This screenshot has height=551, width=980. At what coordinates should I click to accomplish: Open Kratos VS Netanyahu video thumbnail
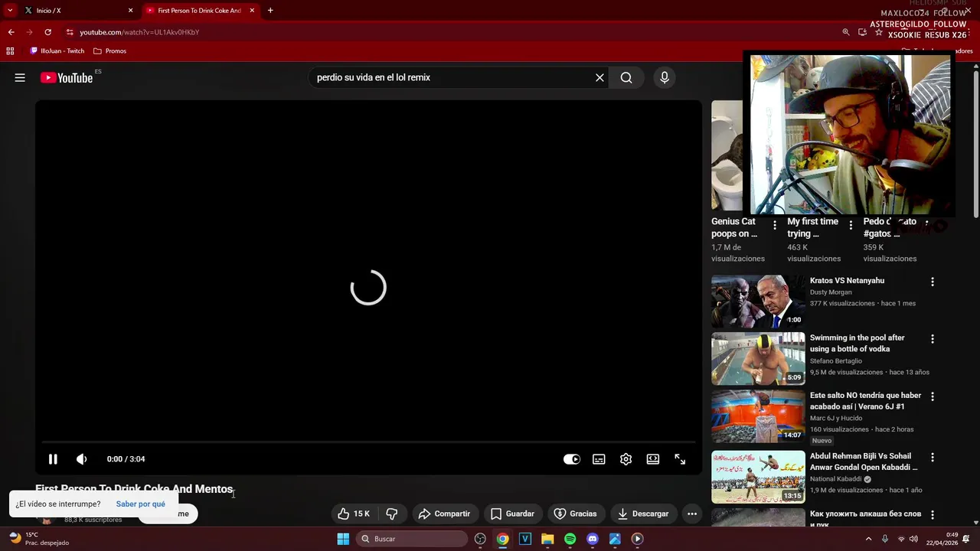pyautogui.click(x=758, y=301)
